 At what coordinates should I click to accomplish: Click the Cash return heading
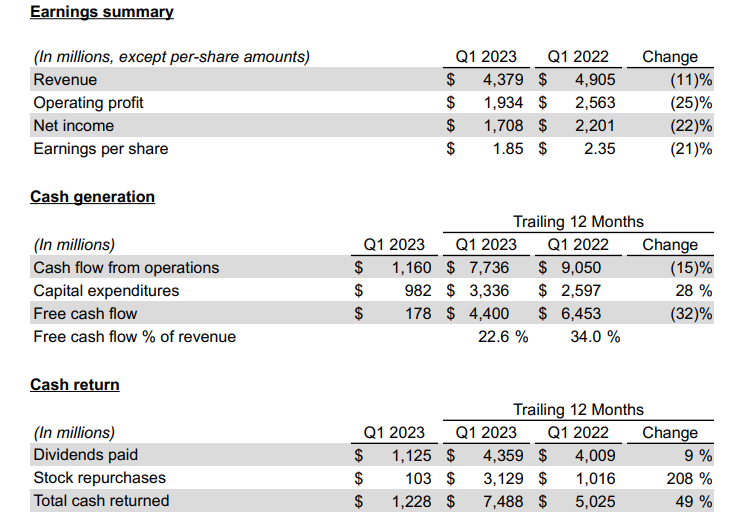pyautogui.click(x=74, y=385)
